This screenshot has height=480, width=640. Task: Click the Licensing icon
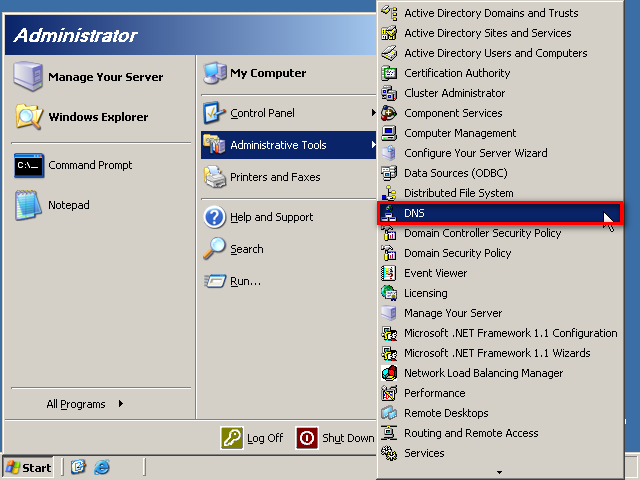tap(389, 293)
